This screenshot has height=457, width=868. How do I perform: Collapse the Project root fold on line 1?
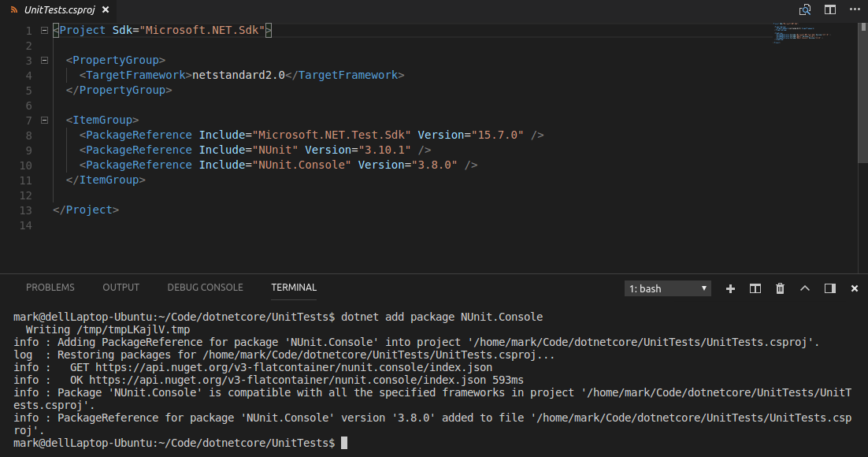44,30
